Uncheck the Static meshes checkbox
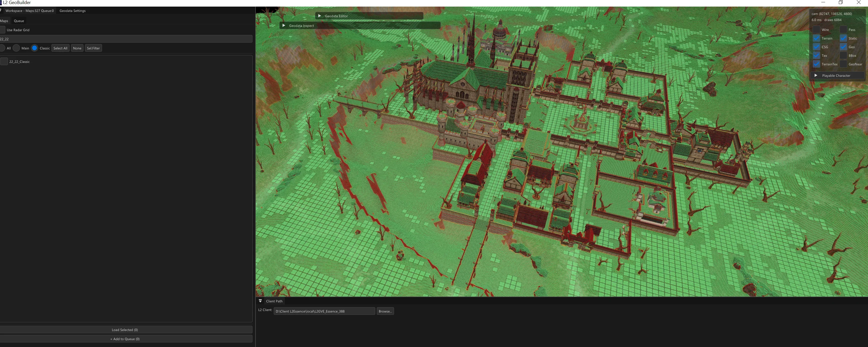This screenshot has height=347, width=868. (x=843, y=38)
